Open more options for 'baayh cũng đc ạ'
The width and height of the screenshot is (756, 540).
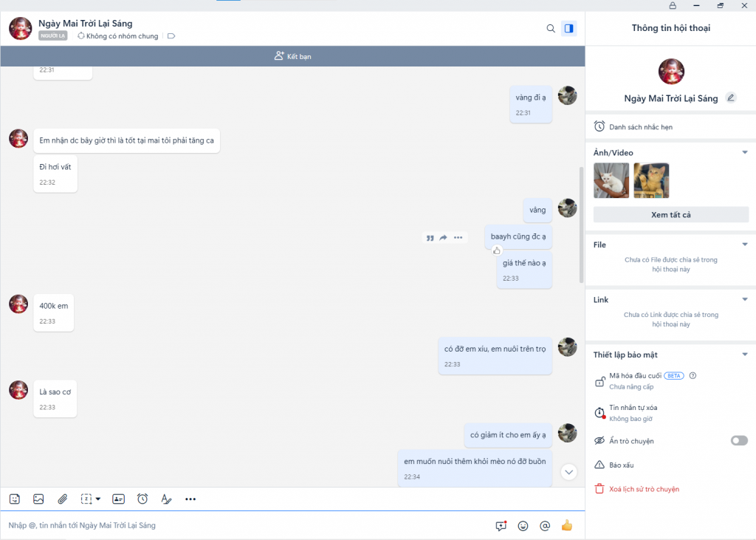coord(458,237)
